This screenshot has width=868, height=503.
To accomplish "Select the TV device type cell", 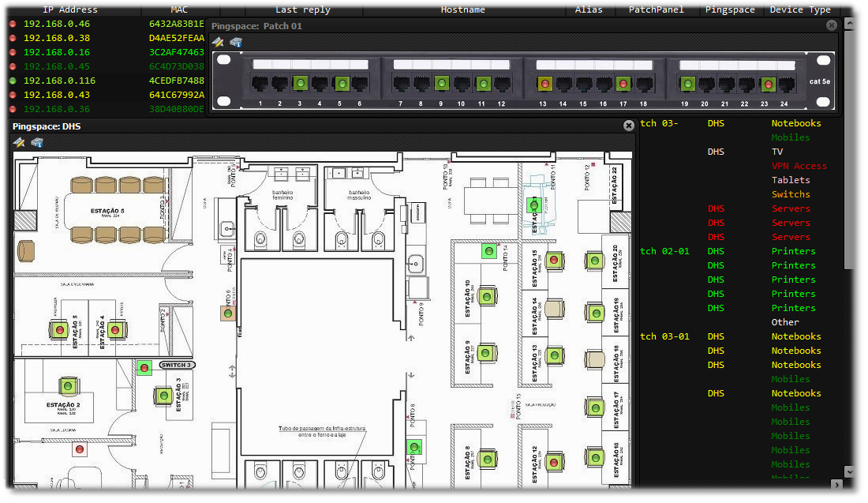I will (x=777, y=152).
